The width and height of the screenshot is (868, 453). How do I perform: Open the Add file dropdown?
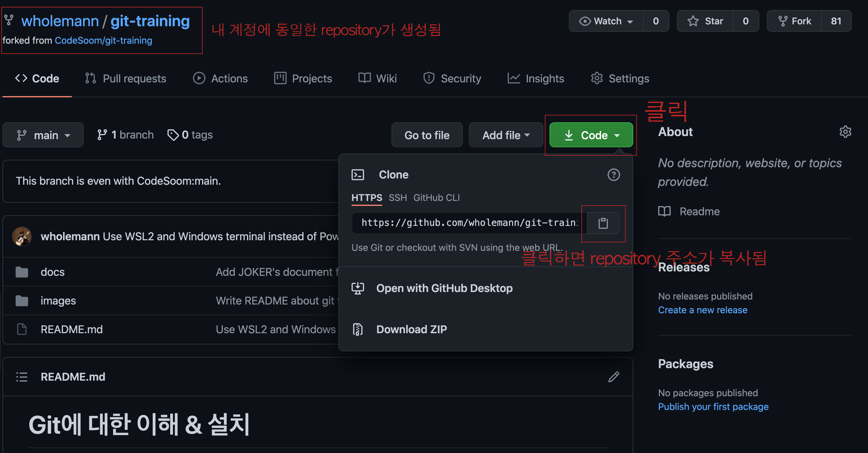point(506,135)
